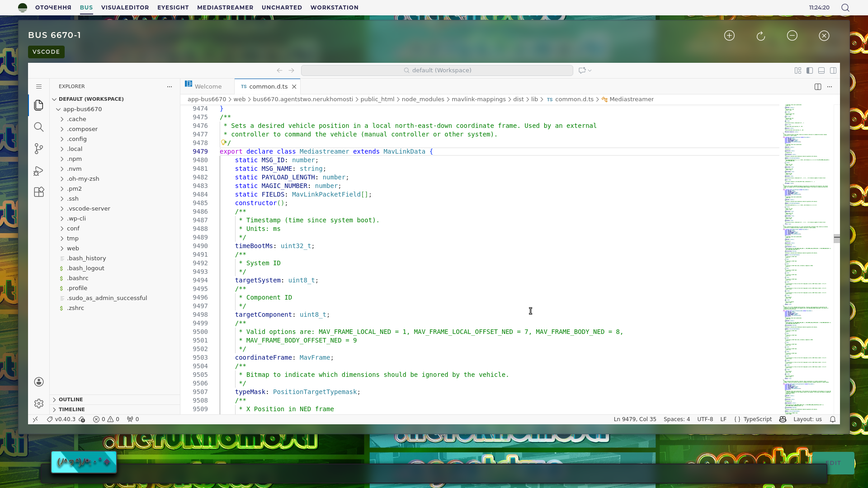Open the Manage gear icon
The height and width of the screenshot is (488, 868).
coord(39,403)
